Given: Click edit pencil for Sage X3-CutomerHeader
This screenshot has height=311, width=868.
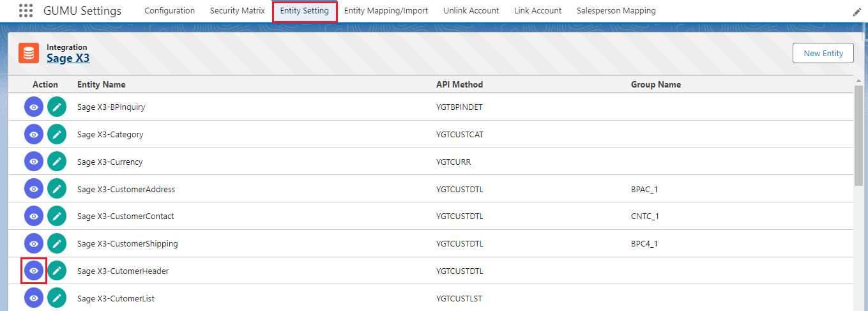Looking at the screenshot, I should [x=57, y=271].
